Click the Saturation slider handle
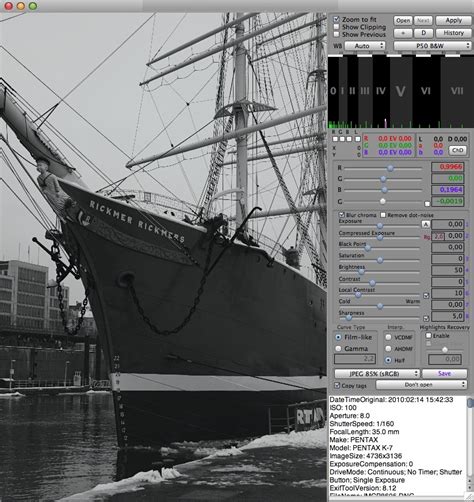 tap(380, 260)
